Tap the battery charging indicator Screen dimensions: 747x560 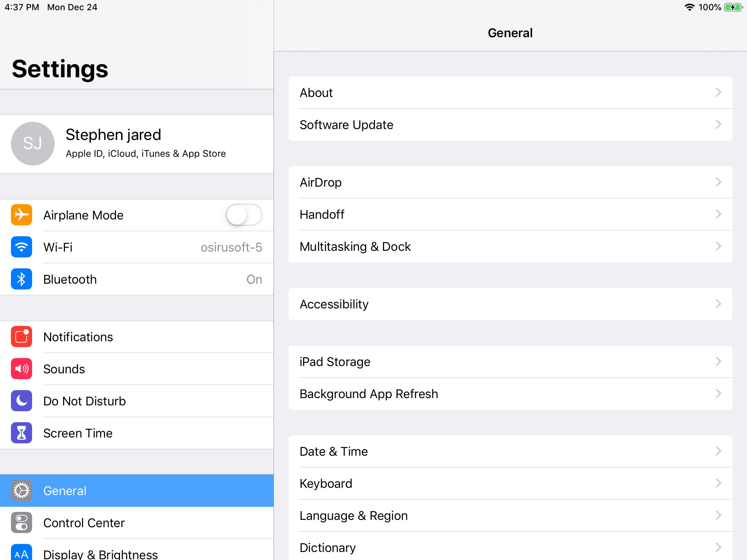tap(734, 7)
